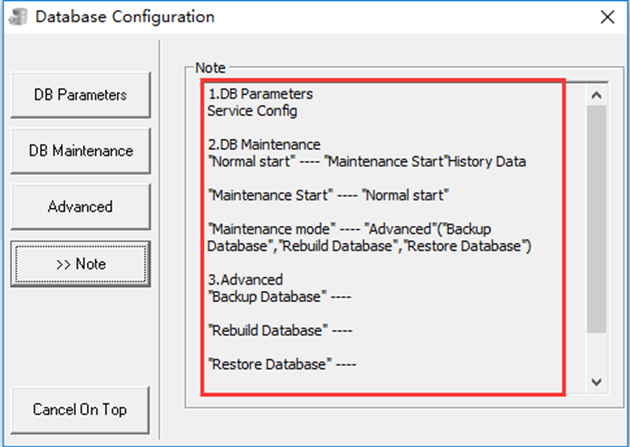This screenshot has width=630, height=447.
Task: Click the '3.Advanced' heading in the note
Action: coord(245,280)
